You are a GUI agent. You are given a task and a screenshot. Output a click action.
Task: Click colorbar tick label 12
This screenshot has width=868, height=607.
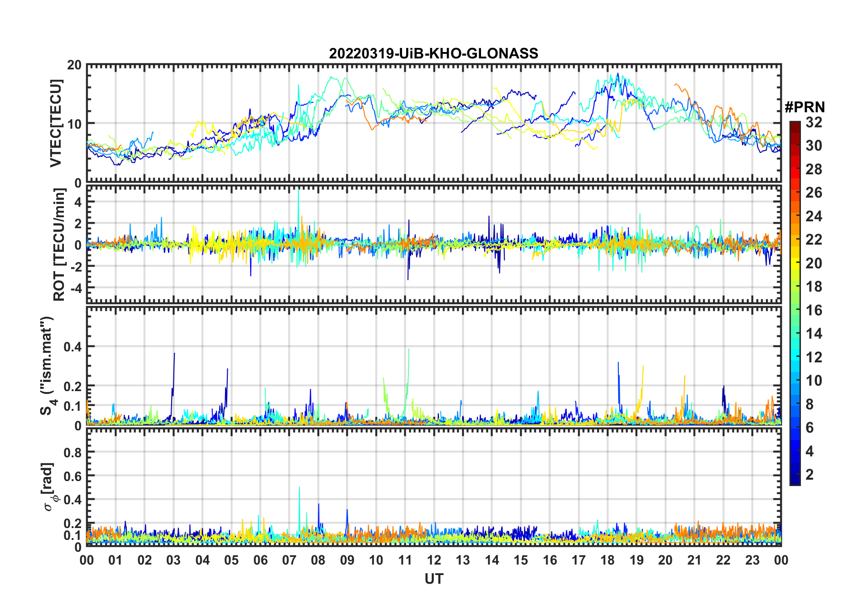point(814,357)
